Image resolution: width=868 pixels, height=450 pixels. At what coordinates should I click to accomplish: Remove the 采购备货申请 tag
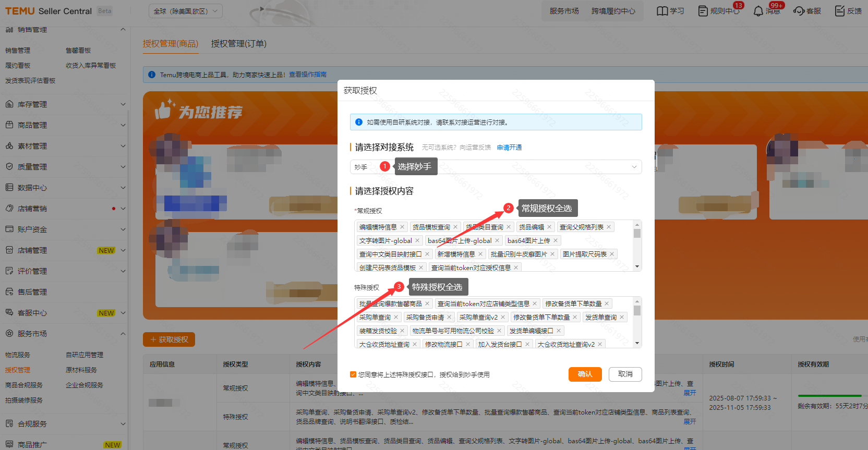449,317
